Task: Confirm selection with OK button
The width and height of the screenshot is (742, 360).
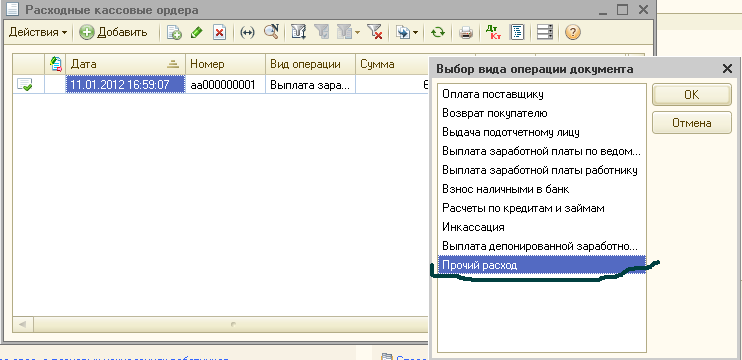Action: click(x=691, y=95)
